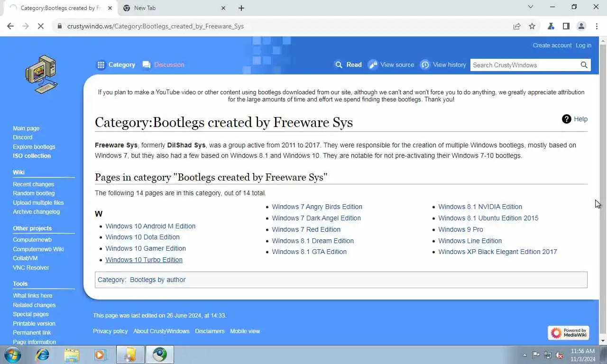Open Windows Line Edition link
Screen dimensions: 607x364
(x=470, y=241)
